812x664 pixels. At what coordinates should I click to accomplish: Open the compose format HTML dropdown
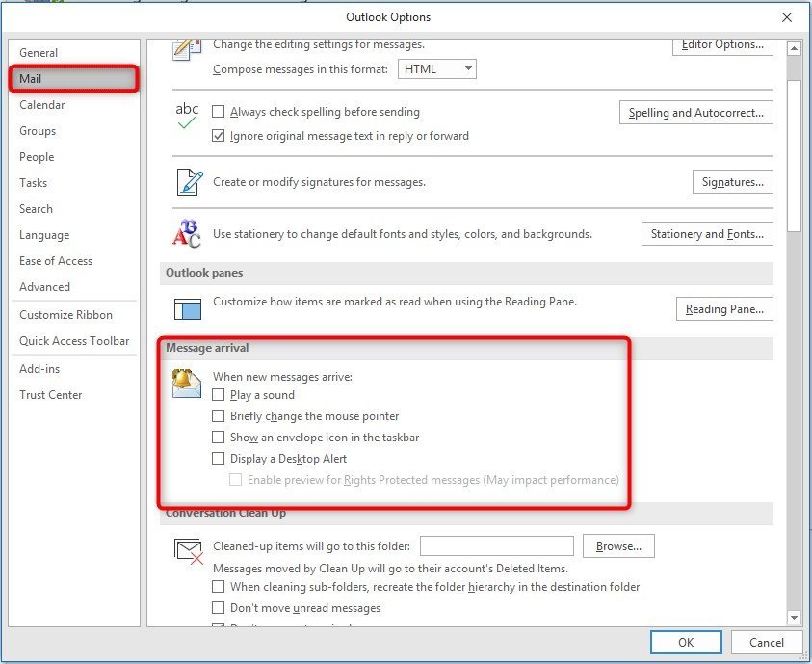[x=438, y=69]
